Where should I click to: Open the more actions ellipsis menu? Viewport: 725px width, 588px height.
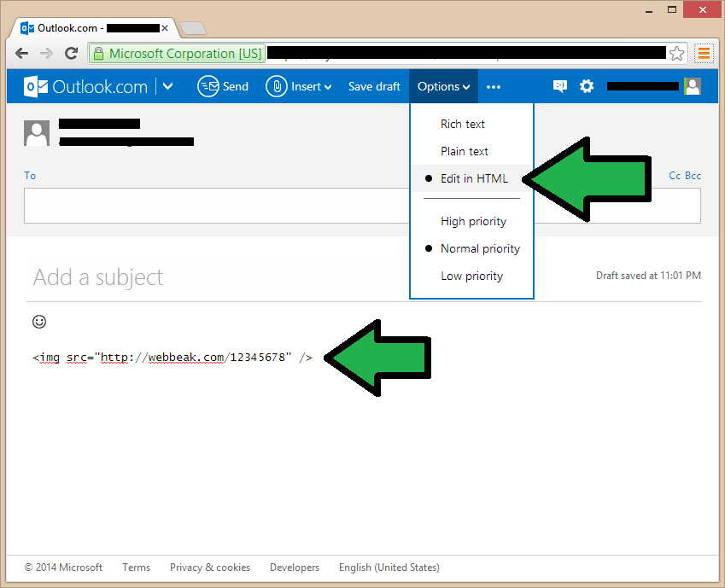pyautogui.click(x=494, y=87)
